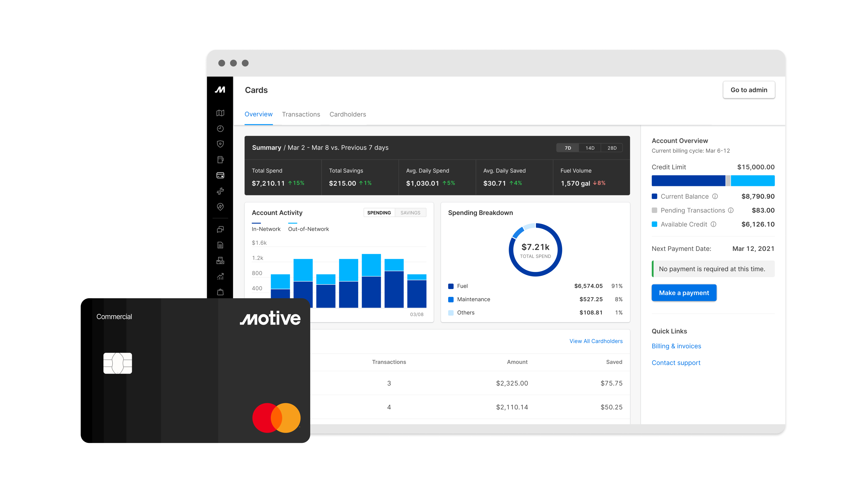Enable the 28D summary period
The width and height of the screenshot is (868, 478).
click(x=612, y=148)
